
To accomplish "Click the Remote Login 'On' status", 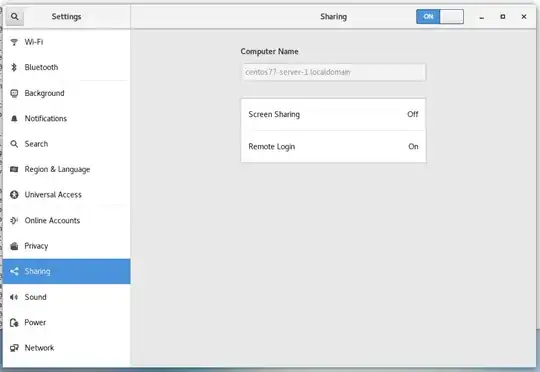I will 413,146.
